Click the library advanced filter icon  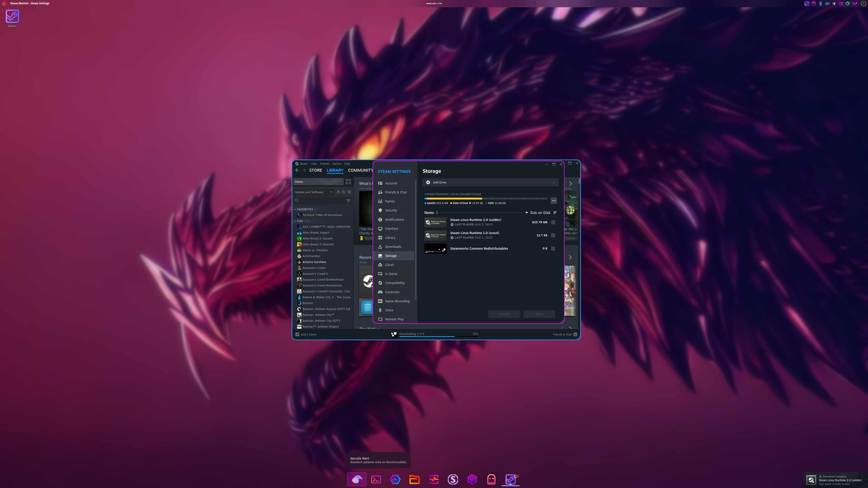coord(348,200)
